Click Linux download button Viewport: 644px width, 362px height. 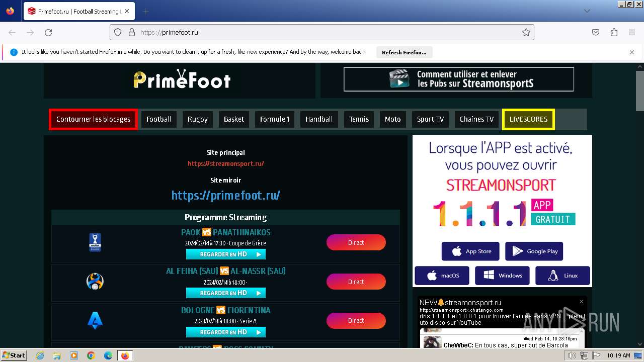click(562, 276)
